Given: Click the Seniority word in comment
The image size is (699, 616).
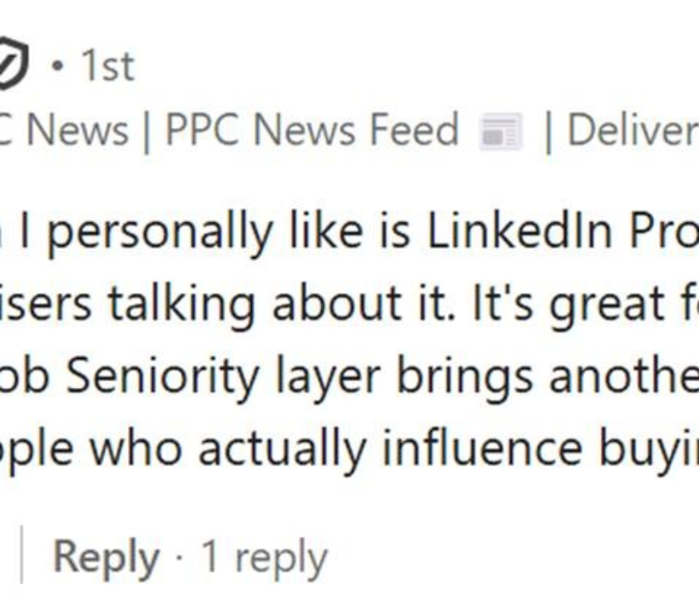Looking at the screenshot, I should point(163,375).
